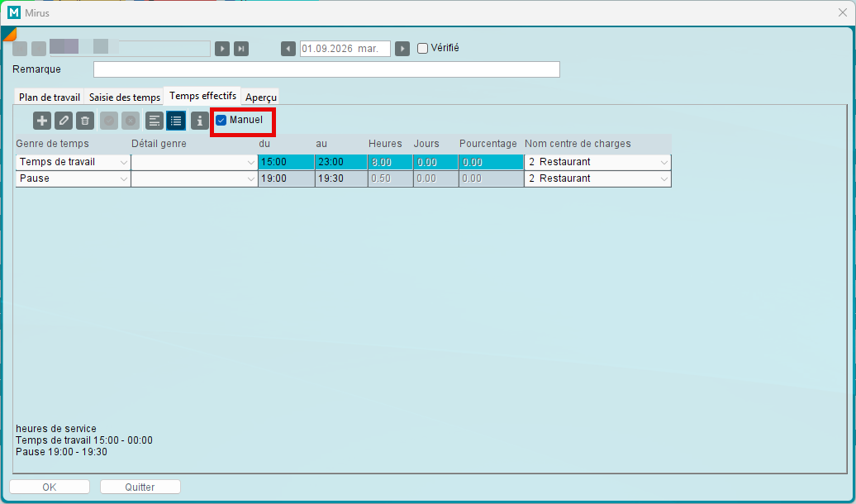Go to previous day arrow
Screen dimensions: 856x504
[x=288, y=49]
